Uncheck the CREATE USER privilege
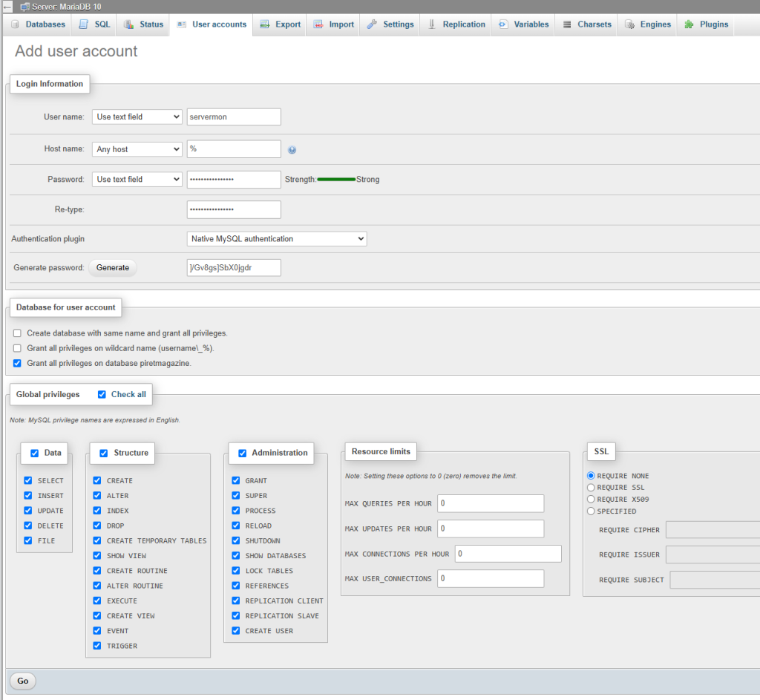760x700 pixels. (236, 631)
